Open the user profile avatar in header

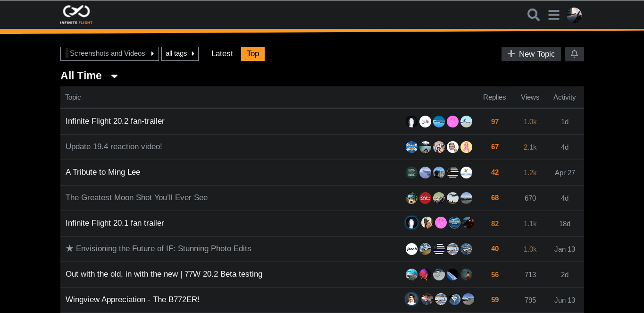(x=574, y=15)
